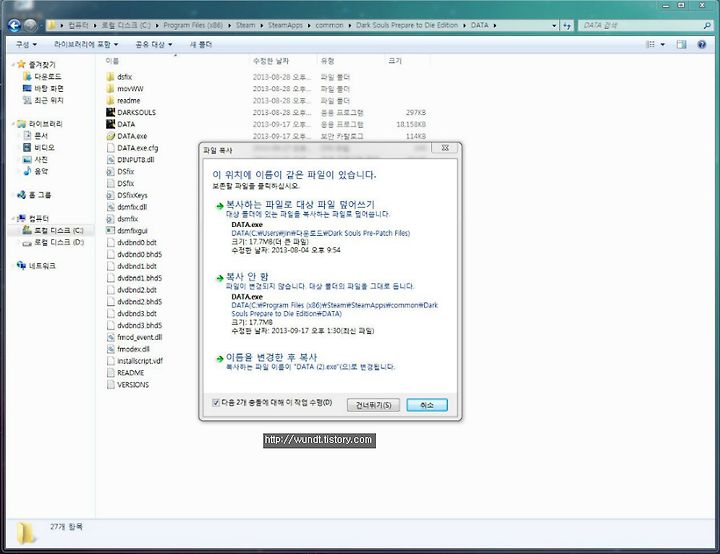Select installscript.vdf file
This screenshot has width=720, height=554.
(x=140, y=361)
